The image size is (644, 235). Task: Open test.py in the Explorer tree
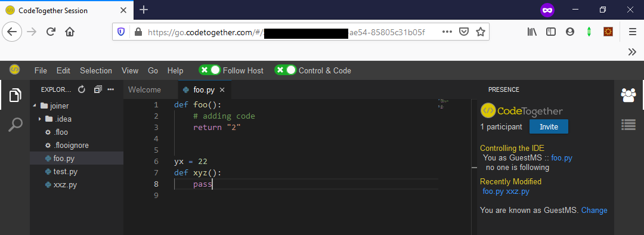coord(76,171)
